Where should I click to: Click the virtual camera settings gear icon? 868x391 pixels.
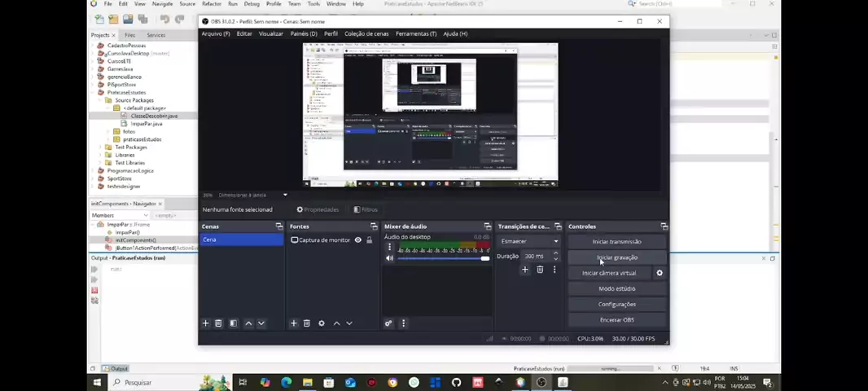click(660, 273)
